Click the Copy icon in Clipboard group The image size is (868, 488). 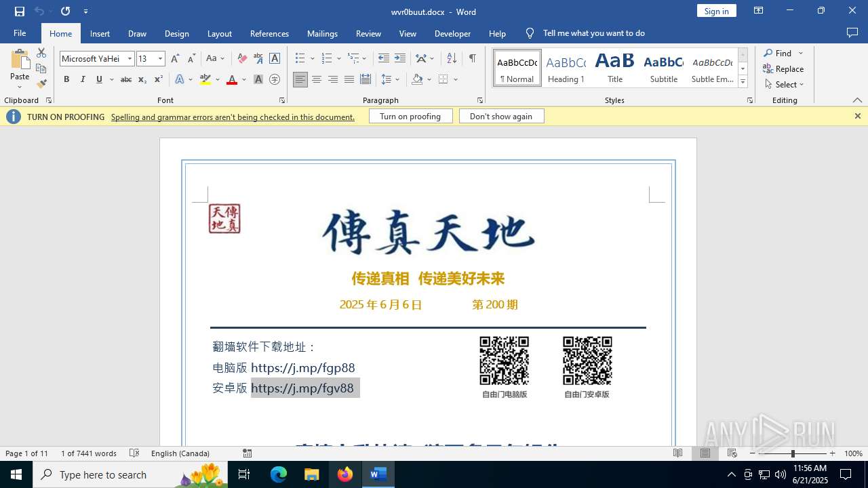(41, 68)
